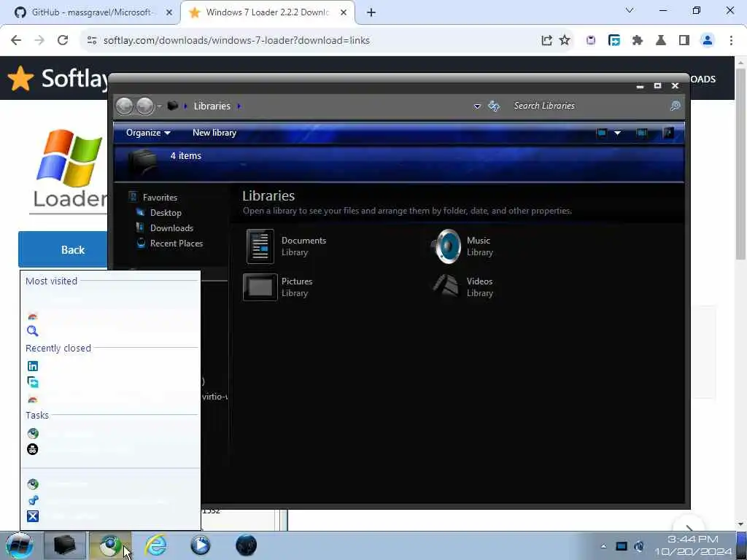Click the LinkedIn recently closed entry
The image size is (747, 560).
point(110,366)
